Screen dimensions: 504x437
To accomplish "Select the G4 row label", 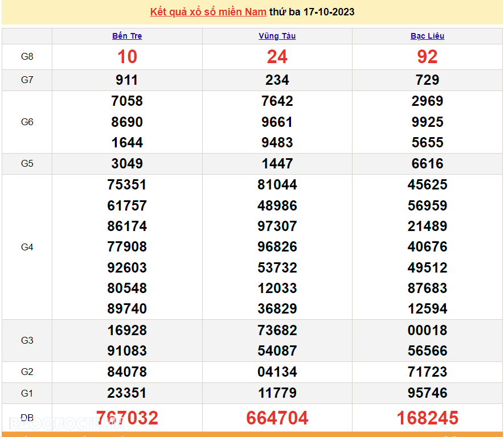I will (27, 246).
